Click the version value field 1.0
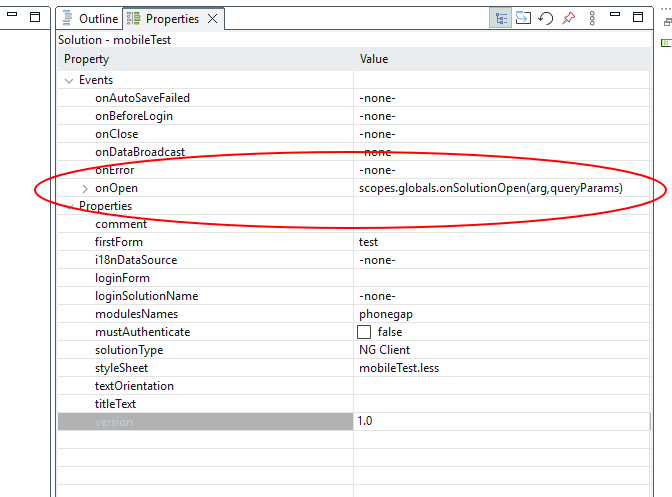This screenshot has width=672, height=497. pos(365,422)
